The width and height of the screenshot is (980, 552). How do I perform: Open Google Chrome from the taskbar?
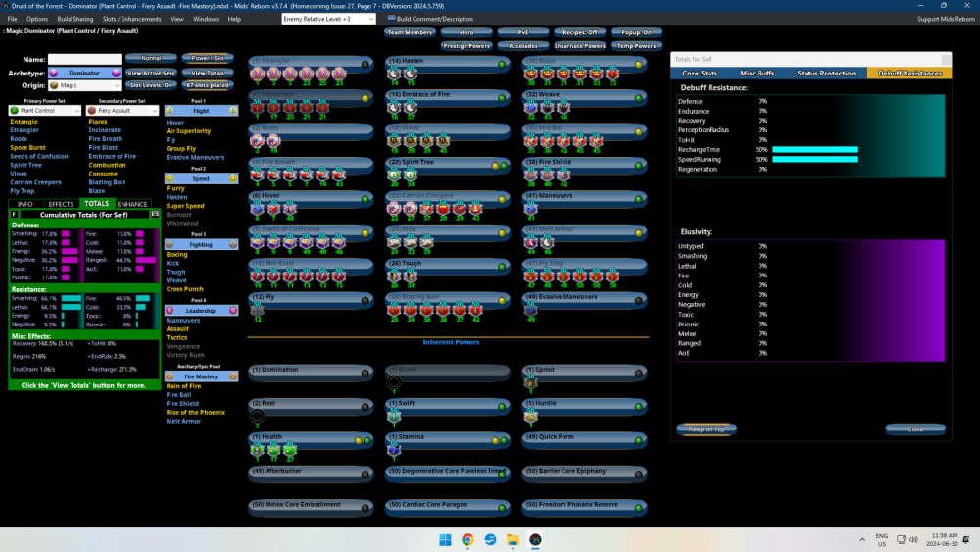(x=467, y=540)
